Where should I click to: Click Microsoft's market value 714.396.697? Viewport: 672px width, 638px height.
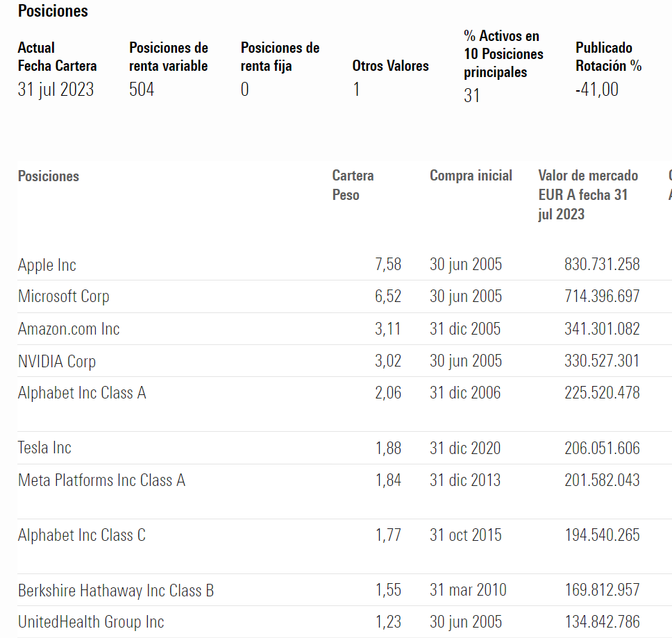[x=602, y=296]
